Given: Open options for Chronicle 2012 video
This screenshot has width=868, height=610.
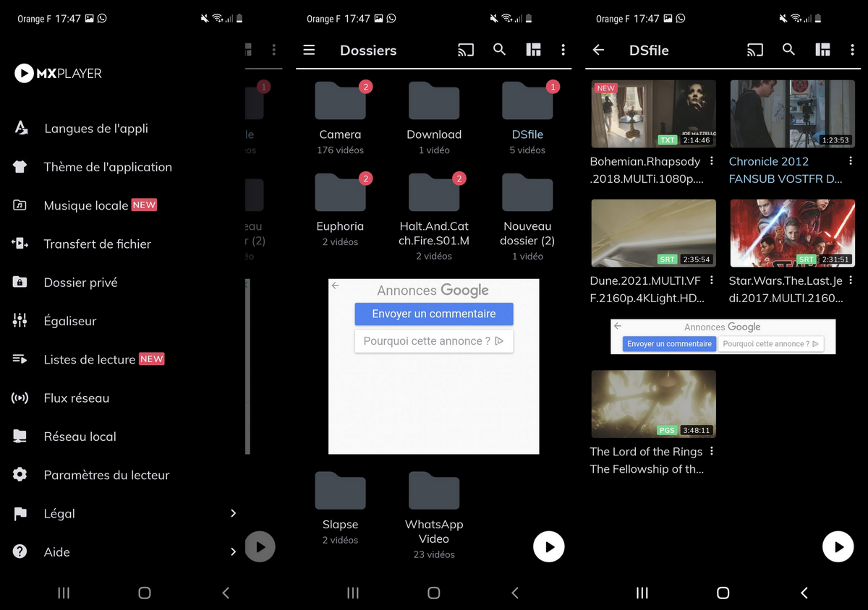Looking at the screenshot, I should 851,161.
